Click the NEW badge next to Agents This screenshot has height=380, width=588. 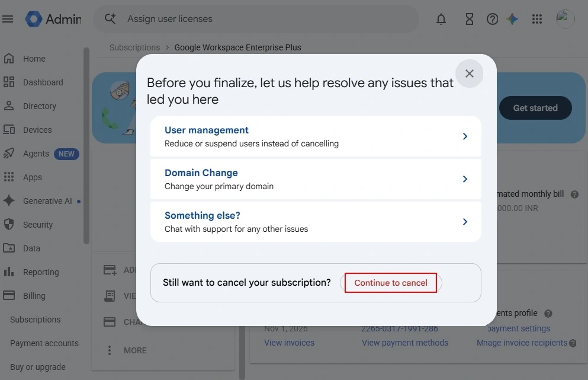click(66, 154)
